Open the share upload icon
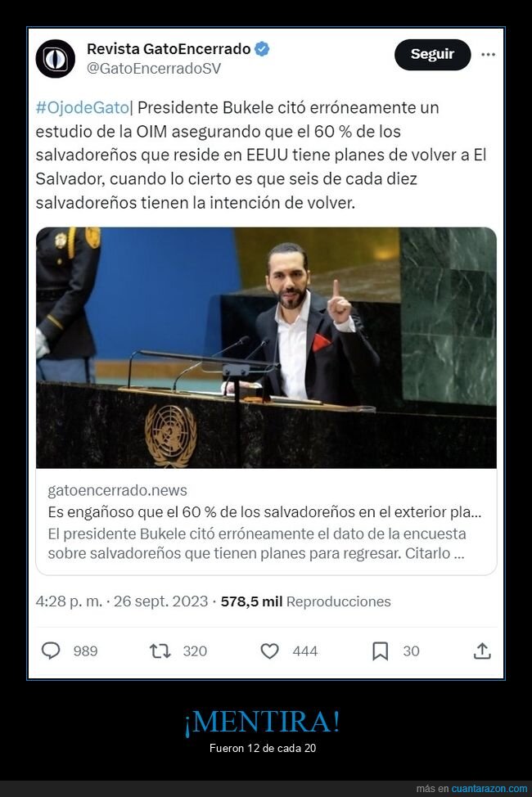The image size is (532, 797). pyautogui.click(x=482, y=651)
